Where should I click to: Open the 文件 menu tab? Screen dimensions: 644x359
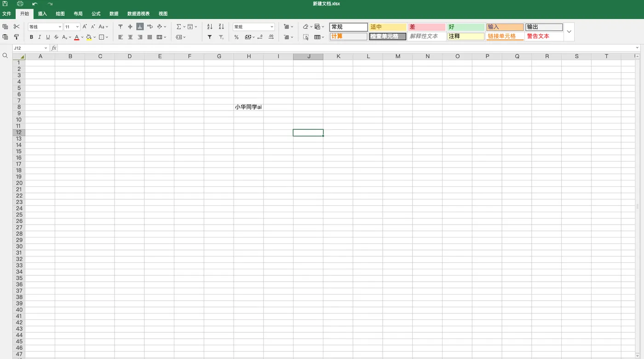pos(7,14)
